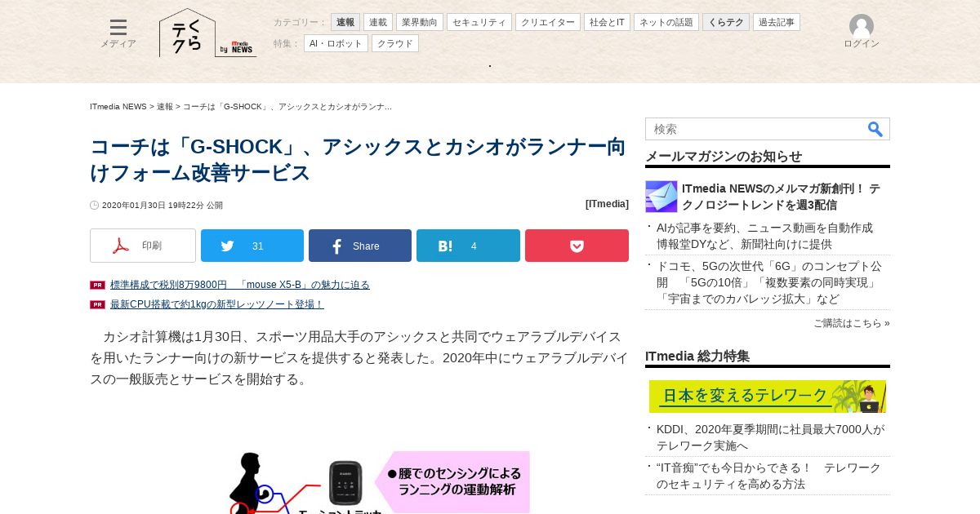Select the 業界動向 category tab
The width and height of the screenshot is (980, 514).
[x=420, y=23]
